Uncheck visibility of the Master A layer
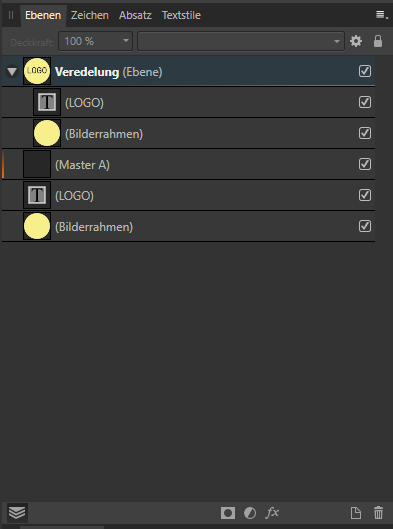 [x=365, y=164]
